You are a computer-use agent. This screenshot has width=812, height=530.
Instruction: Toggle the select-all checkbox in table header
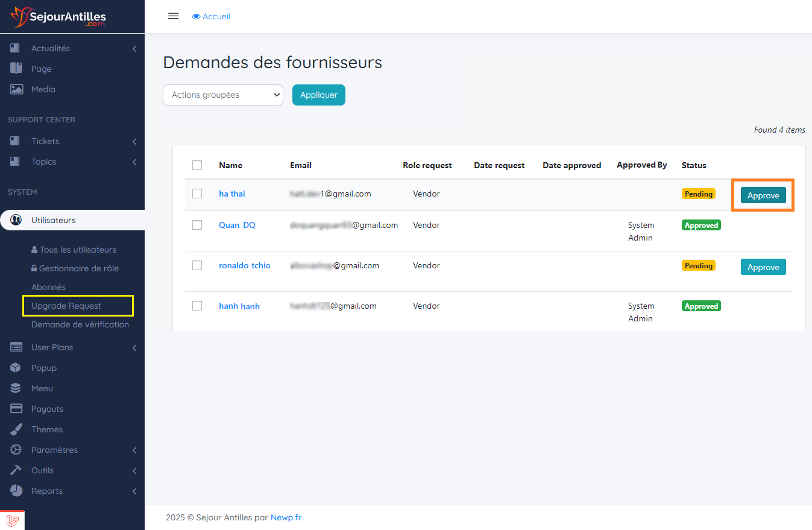click(197, 165)
